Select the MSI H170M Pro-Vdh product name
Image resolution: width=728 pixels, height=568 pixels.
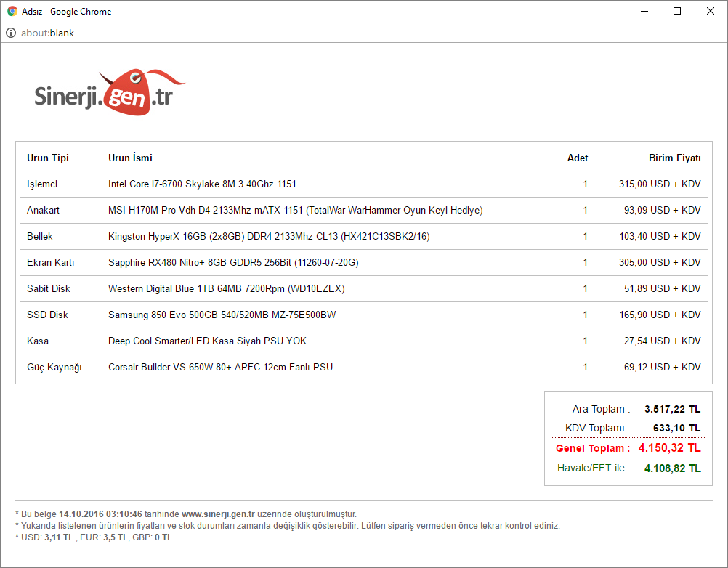click(295, 210)
